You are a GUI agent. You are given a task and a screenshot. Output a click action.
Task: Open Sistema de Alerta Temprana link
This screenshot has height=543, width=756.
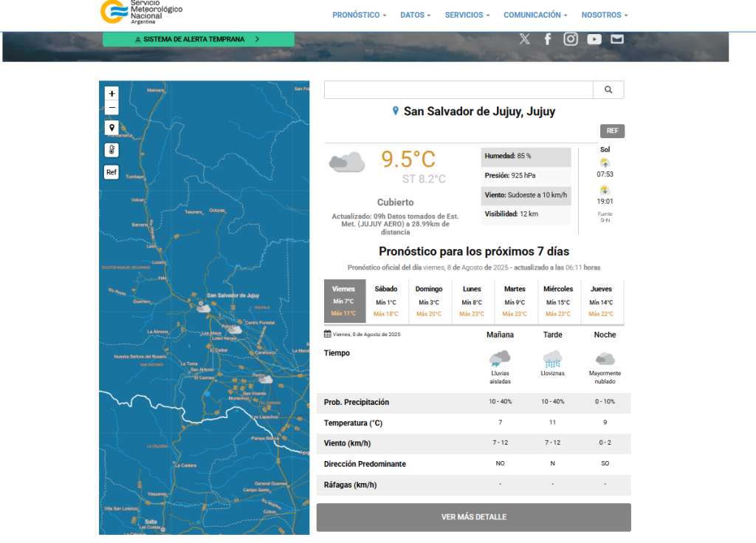(198, 39)
